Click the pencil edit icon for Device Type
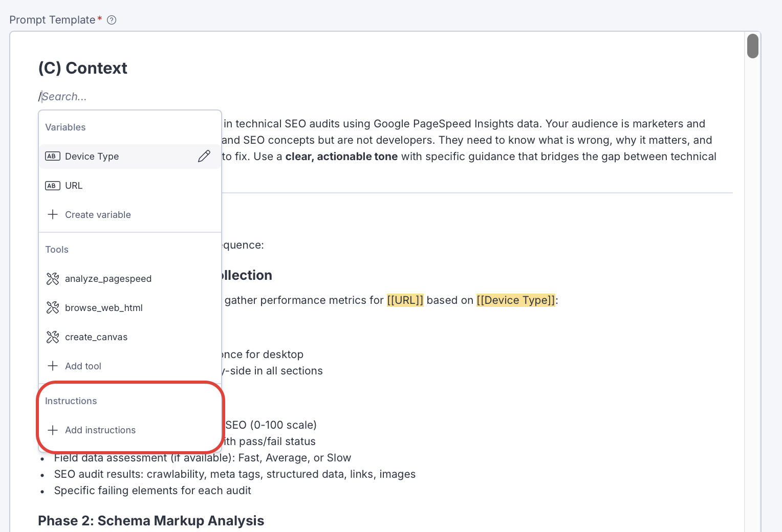Screen dimensions: 782x532 coord(204,157)
